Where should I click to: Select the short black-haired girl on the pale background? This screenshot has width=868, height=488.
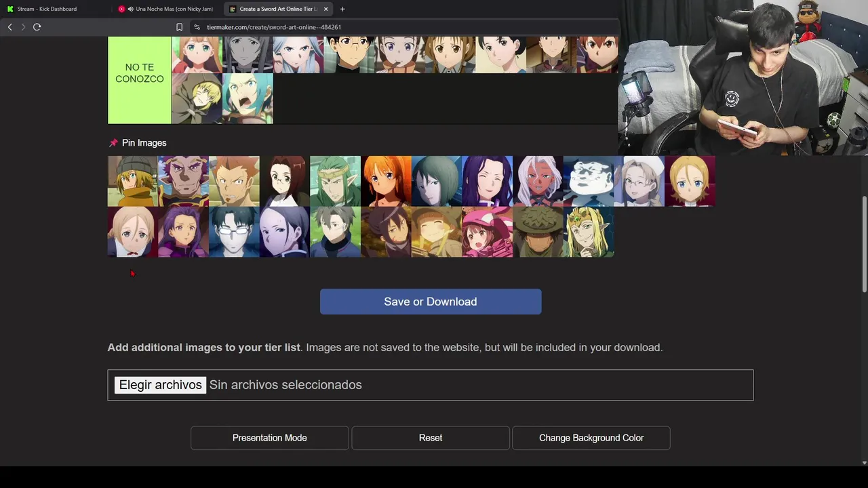[500, 55]
